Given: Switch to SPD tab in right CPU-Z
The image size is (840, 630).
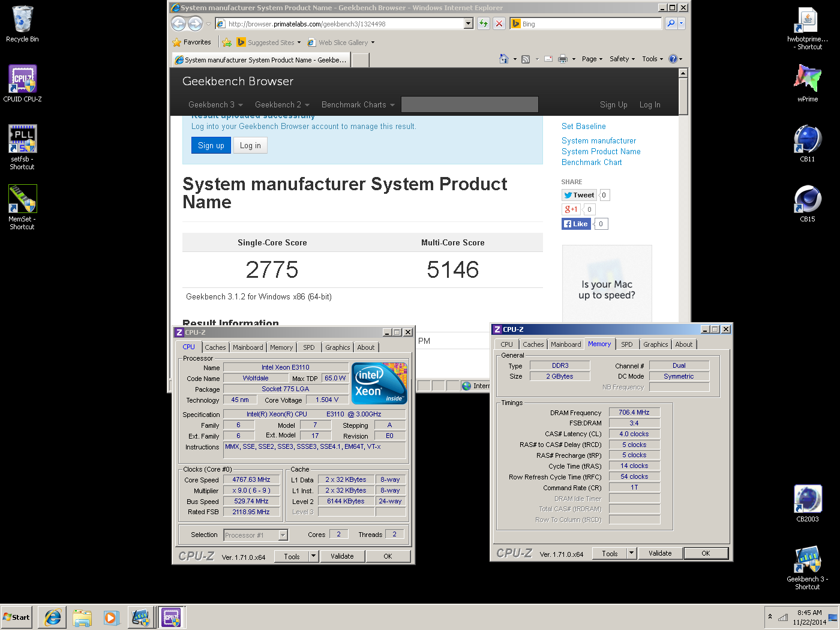Looking at the screenshot, I should coord(627,344).
